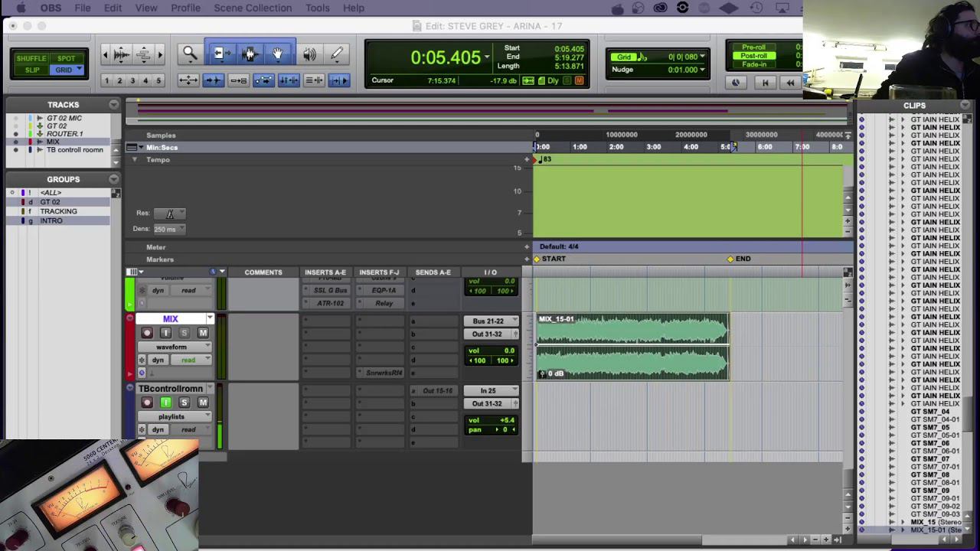Toggle Post-roll in transport
The height and width of the screenshot is (551, 980).
tap(753, 56)
